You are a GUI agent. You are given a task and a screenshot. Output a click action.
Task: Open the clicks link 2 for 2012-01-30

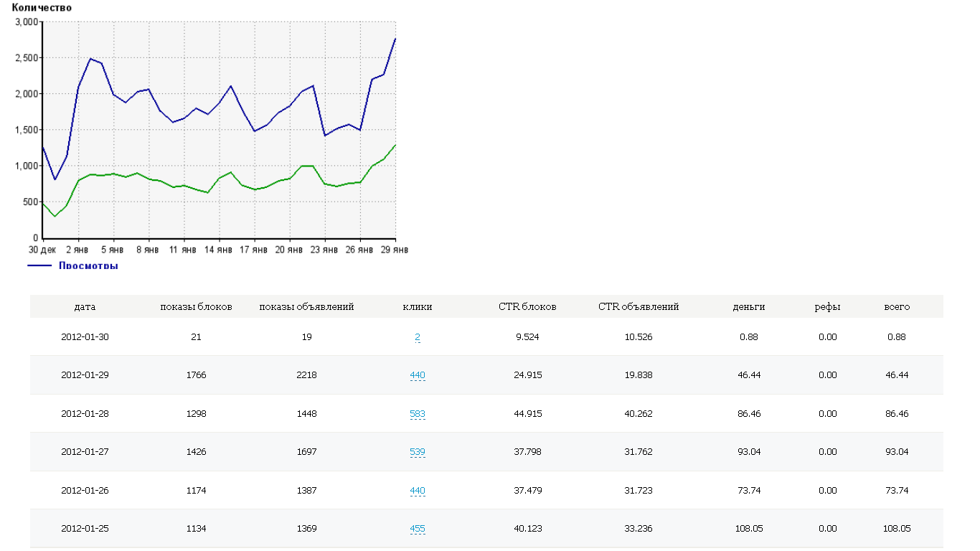click(417, 336)
